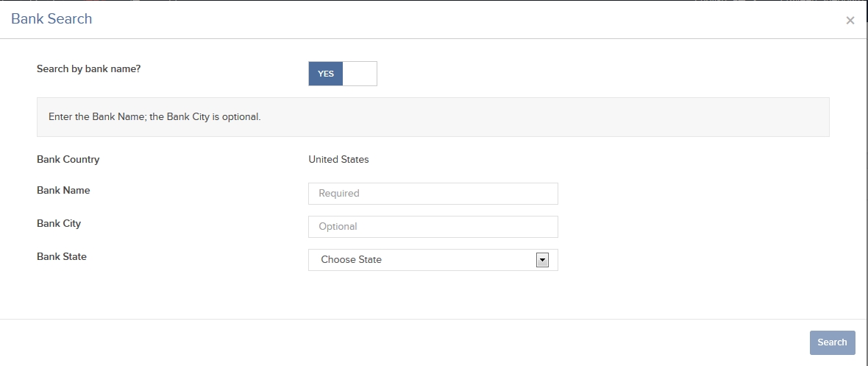Open the Bank State dropdown
Viewport: 868px width, 366px height.
tap(433, 260)
